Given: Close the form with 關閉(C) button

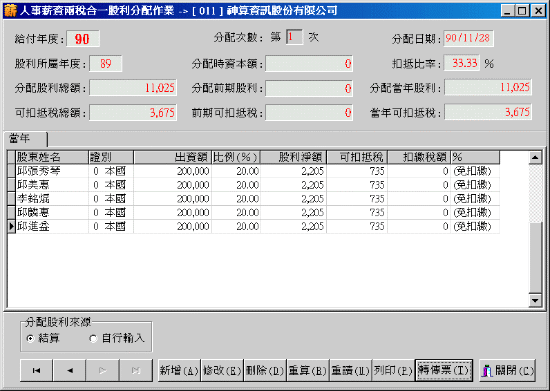Looking at the screenshot, I should click(508, 370).
